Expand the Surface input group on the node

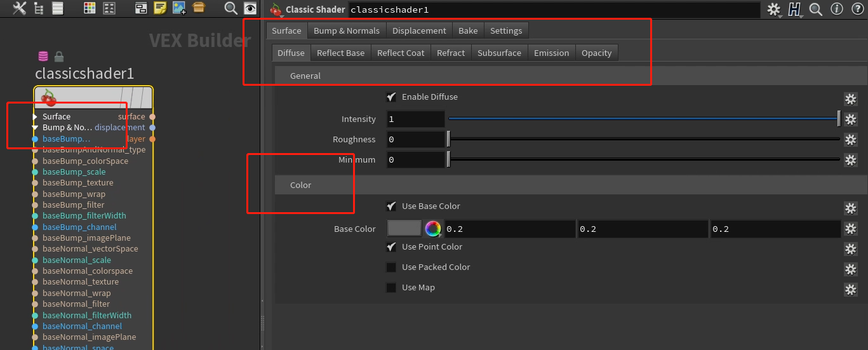coord(35,117)
